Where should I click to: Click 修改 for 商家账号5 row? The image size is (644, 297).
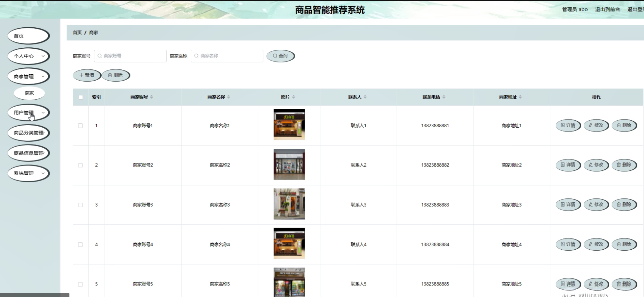point(596,284)
